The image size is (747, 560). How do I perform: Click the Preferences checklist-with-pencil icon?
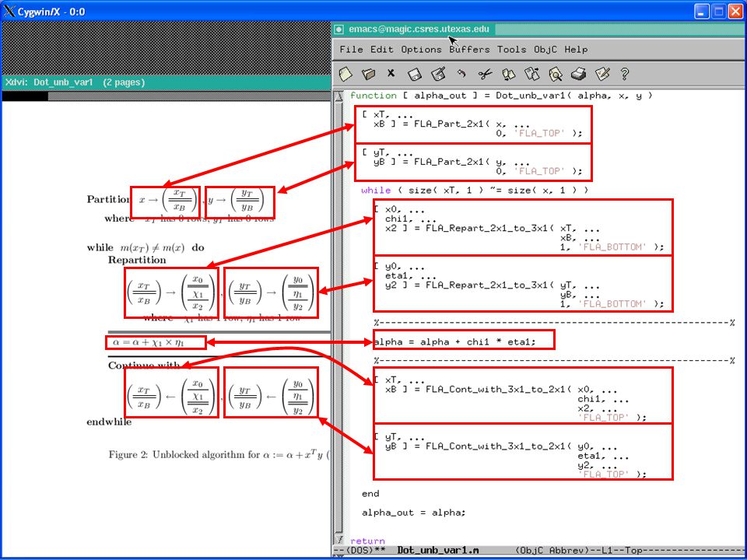tap(601, 74)
